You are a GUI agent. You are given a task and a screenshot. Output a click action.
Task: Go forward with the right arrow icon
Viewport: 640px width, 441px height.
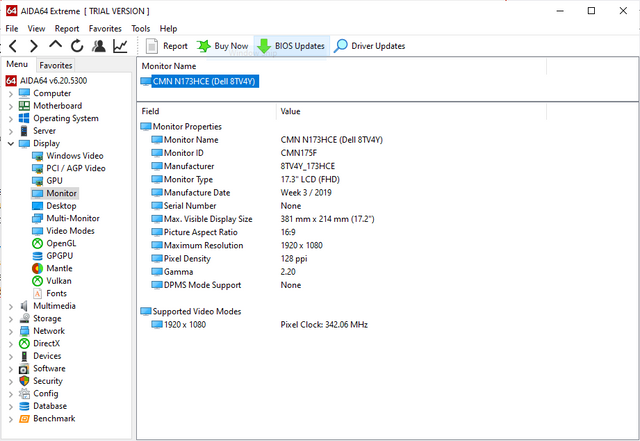[34, 46]
